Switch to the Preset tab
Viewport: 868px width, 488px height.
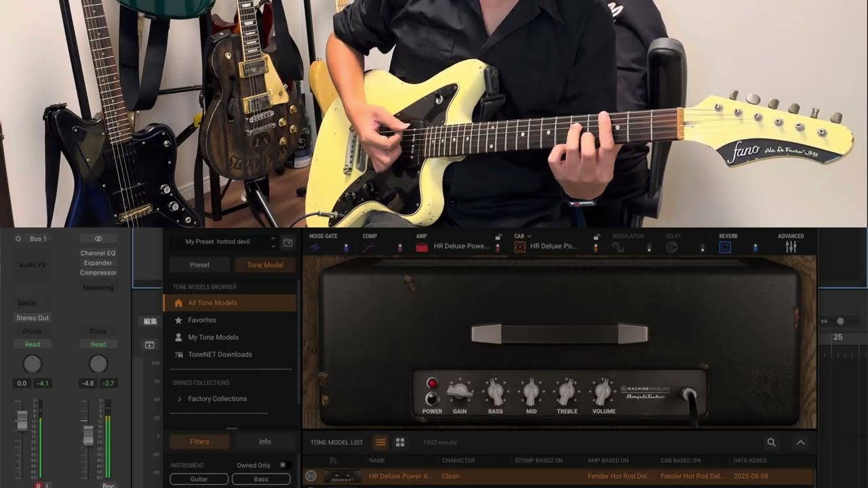pos(199,265)
